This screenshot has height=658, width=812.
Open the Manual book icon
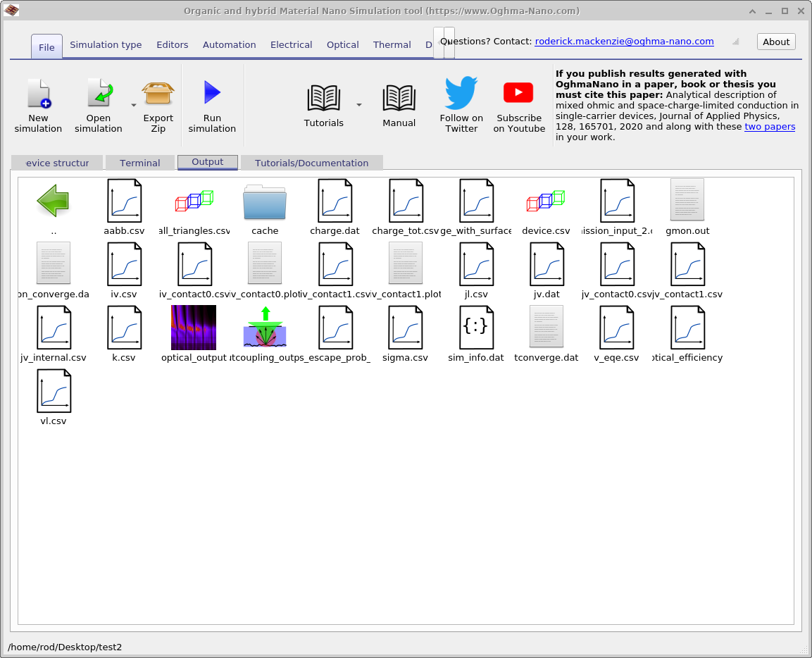click(x=399, y=99)
